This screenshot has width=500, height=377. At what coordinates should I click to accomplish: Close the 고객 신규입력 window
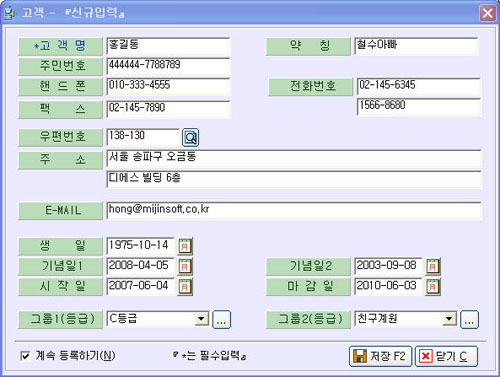(487, 13)
